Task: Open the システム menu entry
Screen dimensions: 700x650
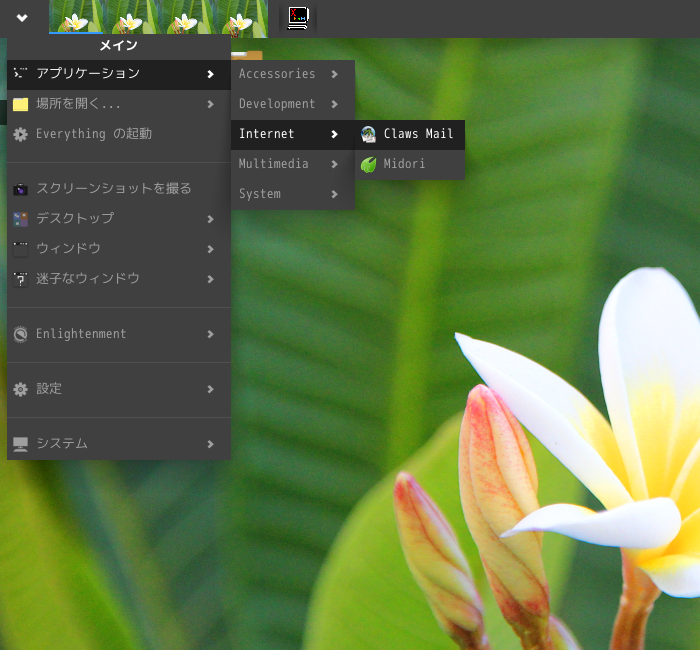Action: click(x=119, y=444)
